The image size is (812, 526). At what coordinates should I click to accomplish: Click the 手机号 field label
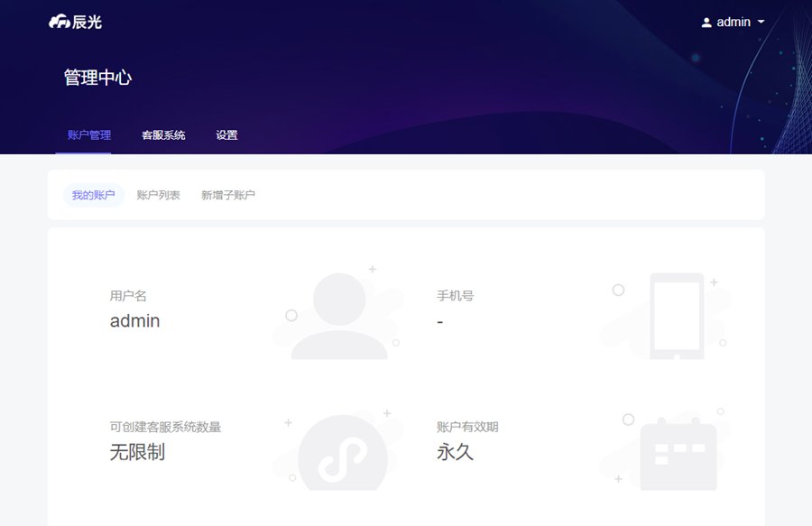[455, 295]
